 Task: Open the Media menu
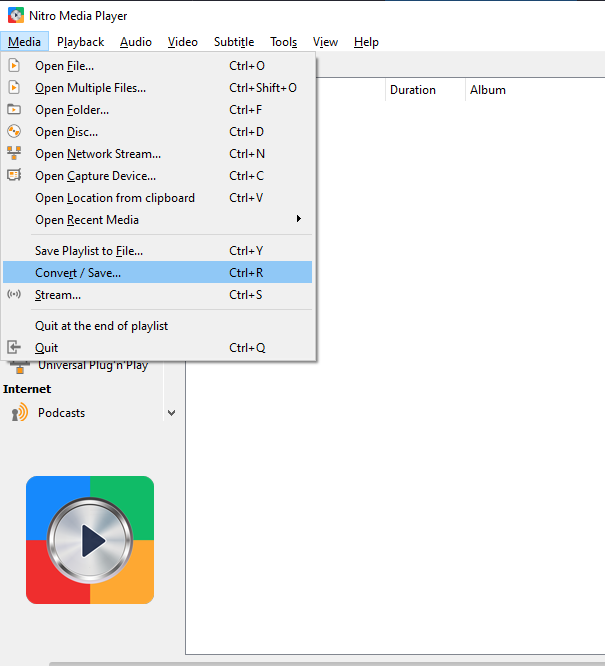click(x=24, y=42)
